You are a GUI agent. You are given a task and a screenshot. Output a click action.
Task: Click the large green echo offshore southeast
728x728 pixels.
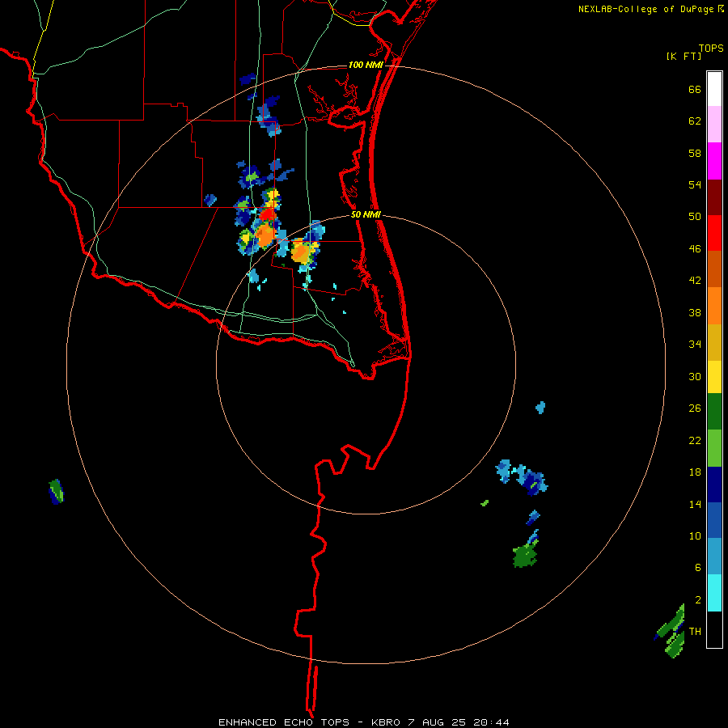tap(525, 556)
